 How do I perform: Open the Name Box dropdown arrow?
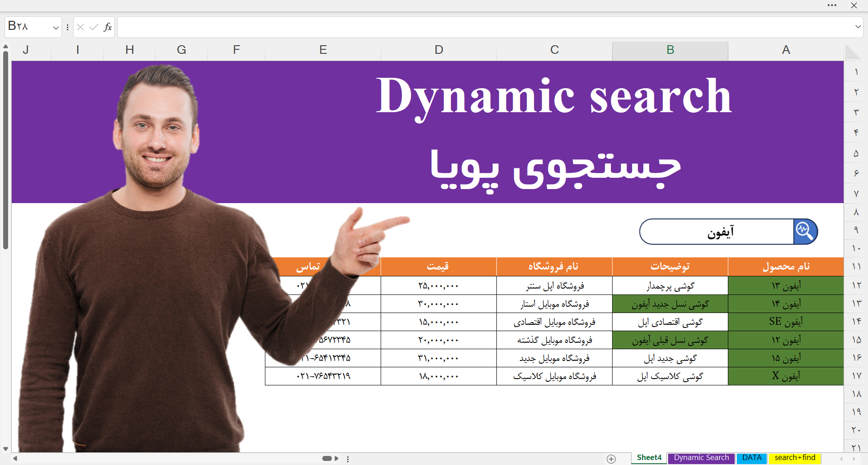(x=56, y=27)
